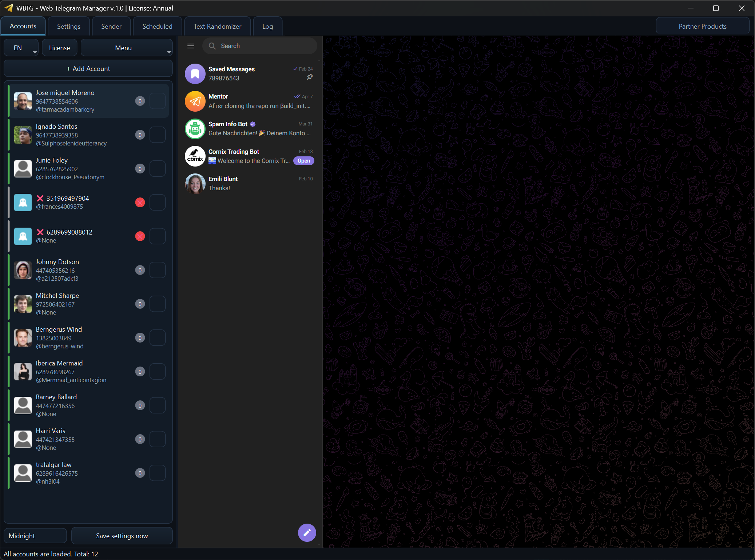Click the Cornix Trading Bot avatar
Screen dimensions: 755x560
pyautogui.click(x=195, y=156)
